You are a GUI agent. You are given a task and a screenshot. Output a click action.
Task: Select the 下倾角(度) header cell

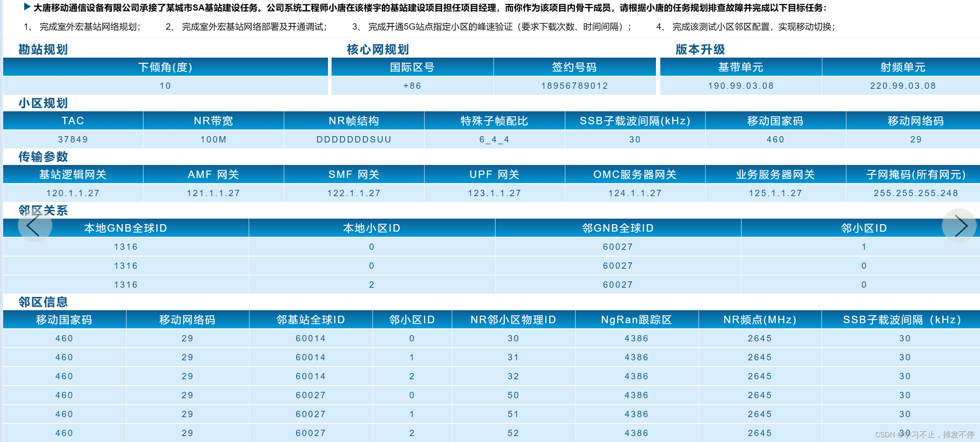click(165, 67)
